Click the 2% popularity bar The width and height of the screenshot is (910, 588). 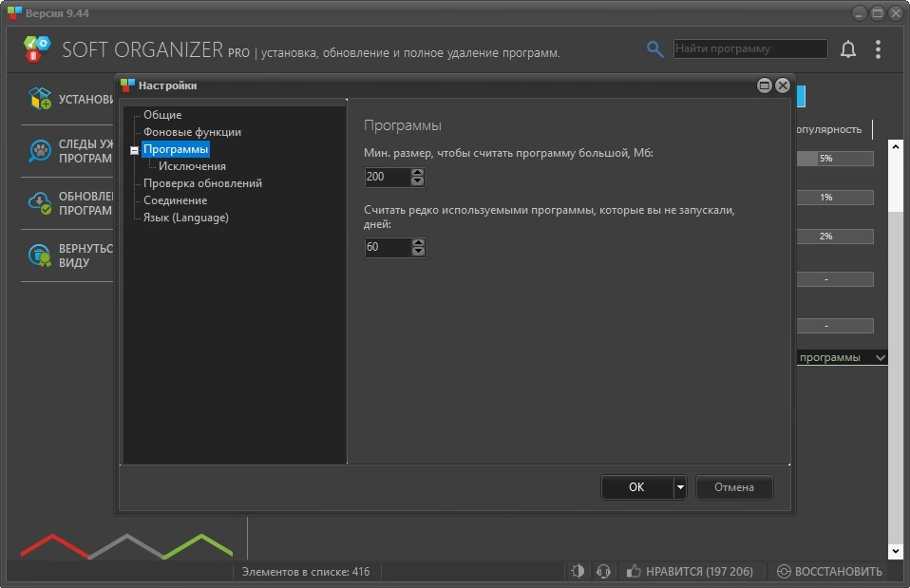(x=835, y=237)
